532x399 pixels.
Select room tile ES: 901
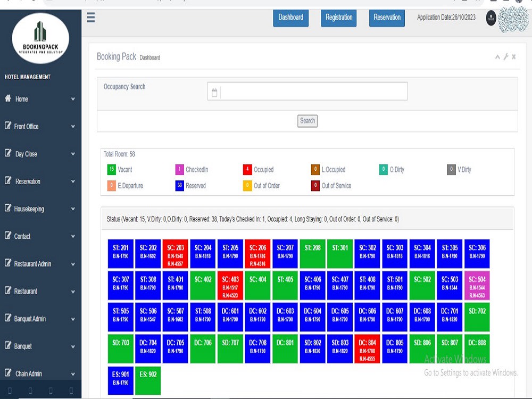click(120, 380)
